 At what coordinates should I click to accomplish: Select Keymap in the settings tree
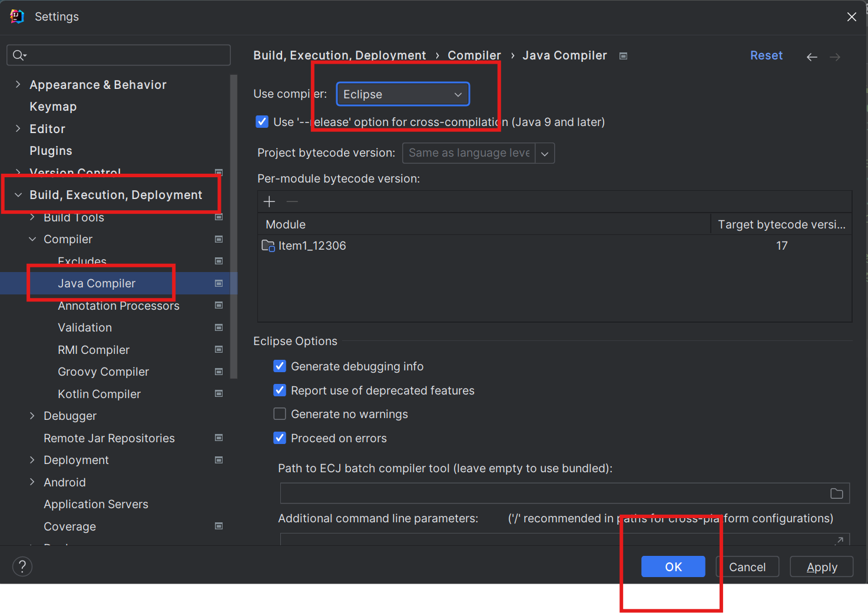[53, 107]
